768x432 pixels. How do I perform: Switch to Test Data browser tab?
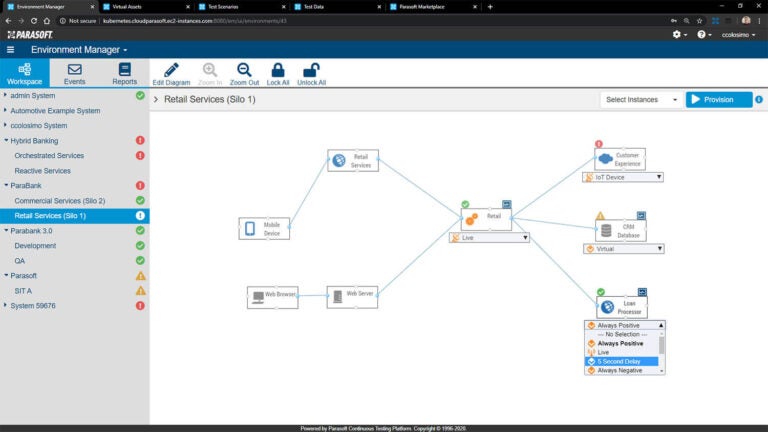[x=336, y=7]
